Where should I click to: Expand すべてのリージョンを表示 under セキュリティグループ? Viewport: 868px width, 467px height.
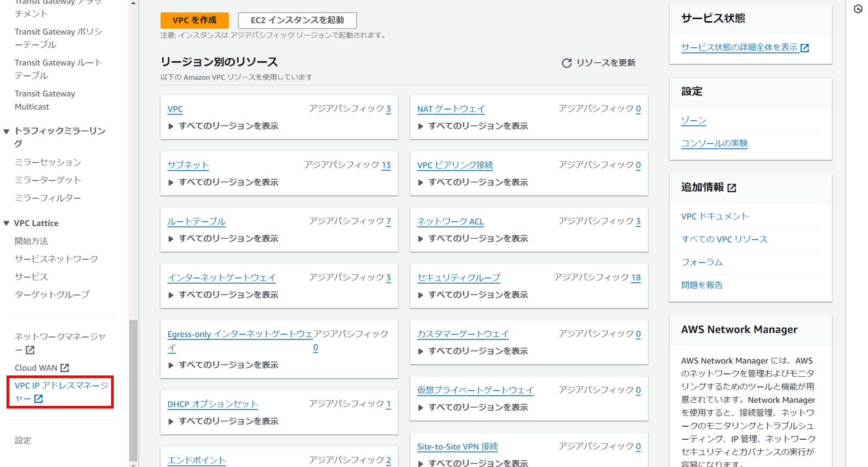pyautogui.click(x=473, y=295)
